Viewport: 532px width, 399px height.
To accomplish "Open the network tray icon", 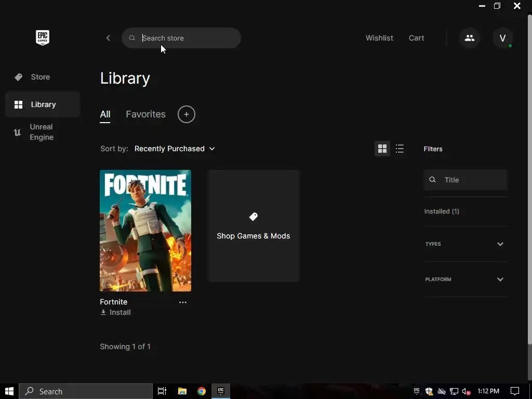I will click(454, 392).
